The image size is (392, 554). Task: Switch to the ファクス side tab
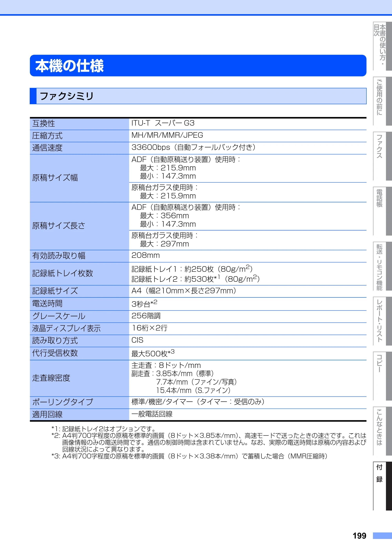[382, 156]
